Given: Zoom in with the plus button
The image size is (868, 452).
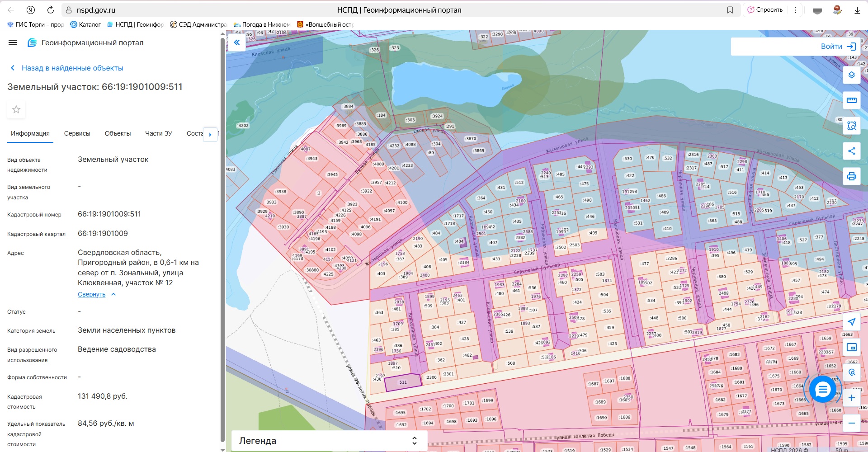Looking at the screenshot, I should (851, 398).
